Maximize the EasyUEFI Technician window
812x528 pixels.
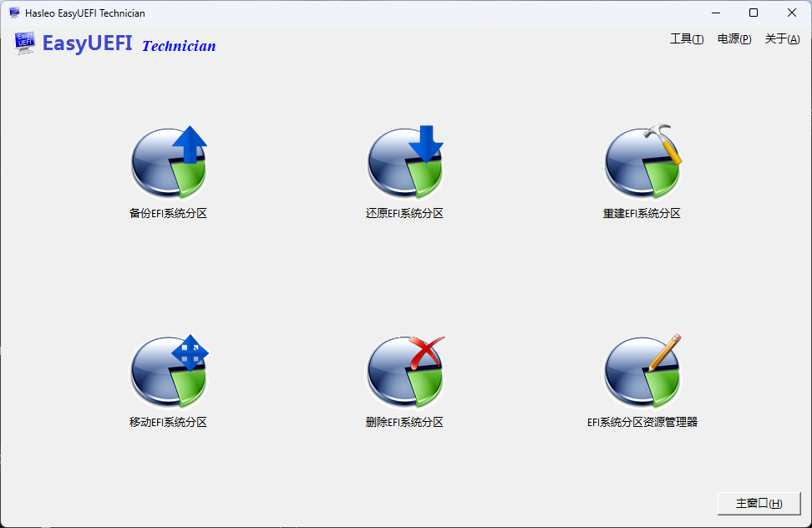click(x=754, y=13)
